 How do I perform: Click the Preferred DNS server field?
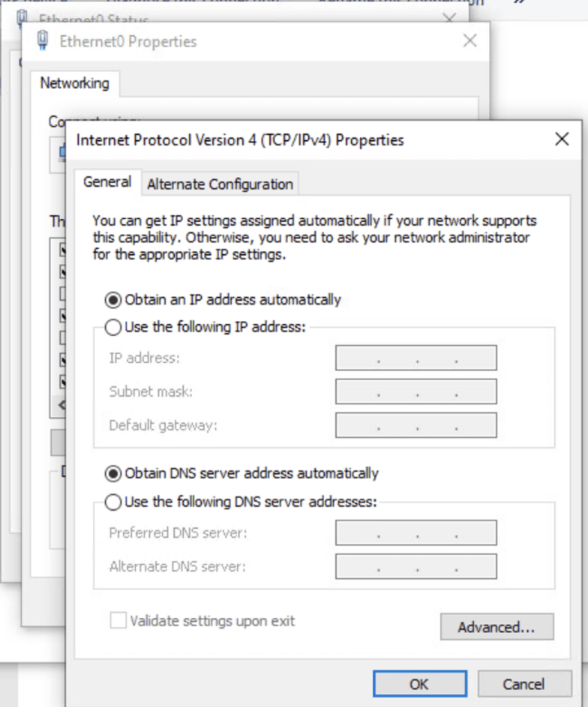pos(416,533)
